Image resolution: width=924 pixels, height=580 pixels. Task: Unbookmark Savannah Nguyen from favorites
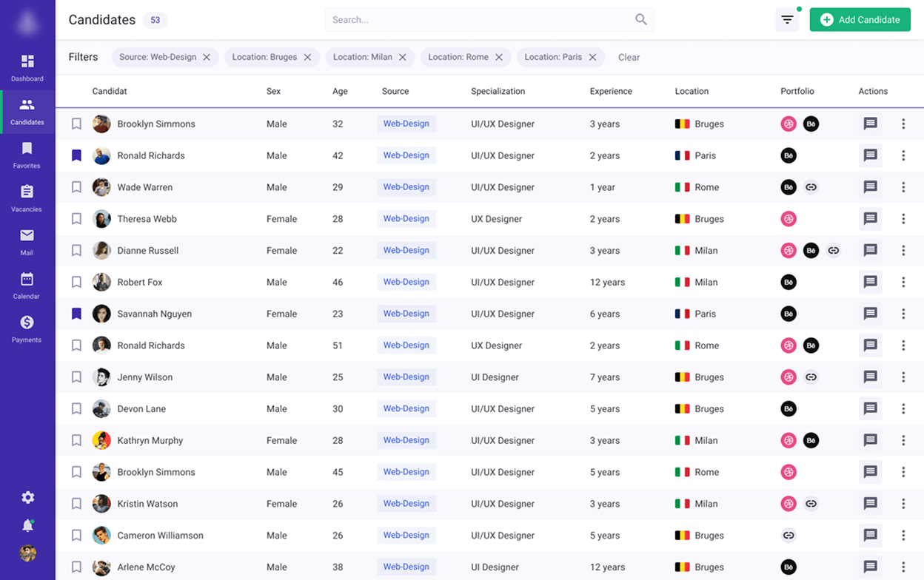pyautogui.click(x=76, y=314)
